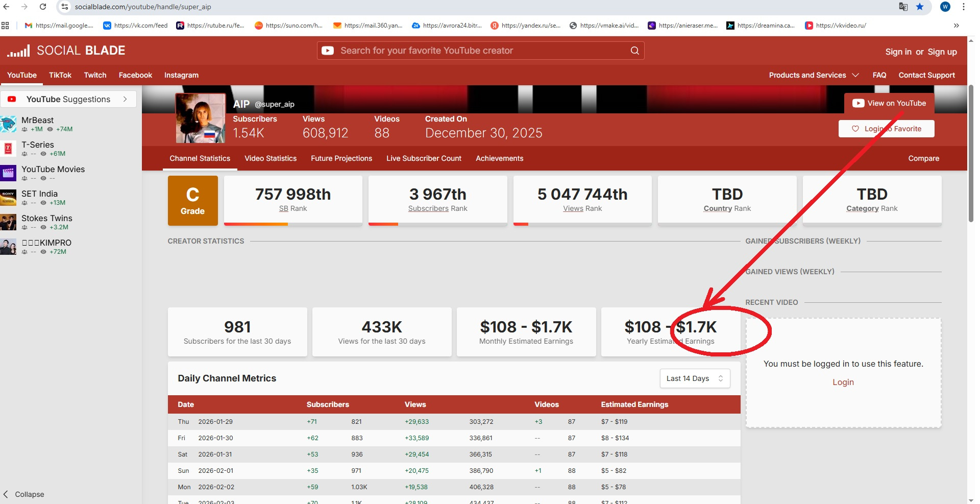The height and width of the screenshot is (504, 980).
Task: Click the browser address bar URL
Action: [143, 7]
